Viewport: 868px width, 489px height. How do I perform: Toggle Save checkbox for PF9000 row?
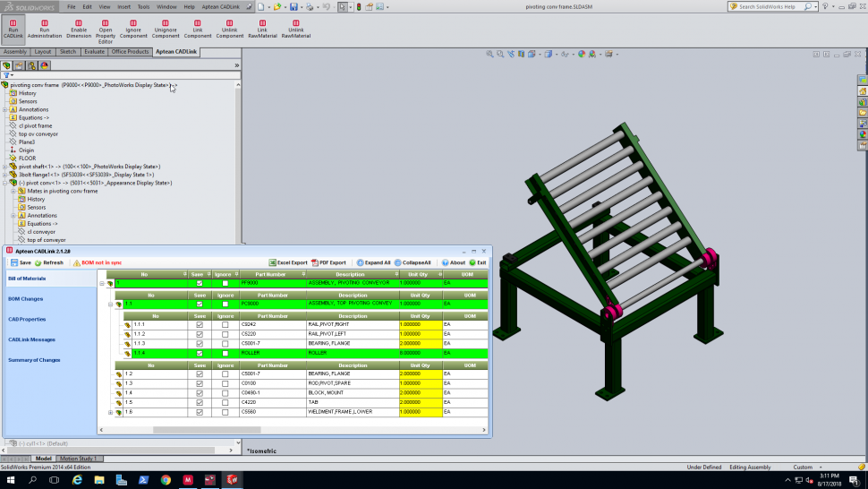tap(200, 283)
